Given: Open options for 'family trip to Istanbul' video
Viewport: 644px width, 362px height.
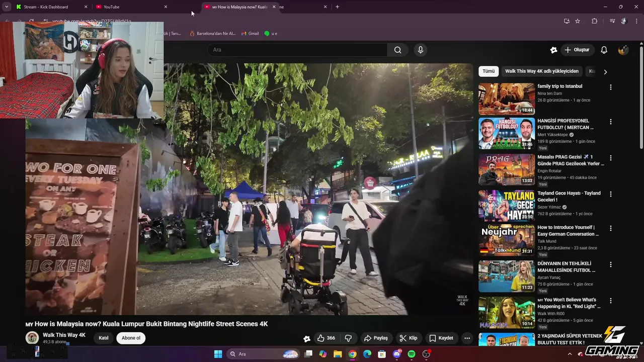Looking at the screenshot, I should [x=611, y=87].
